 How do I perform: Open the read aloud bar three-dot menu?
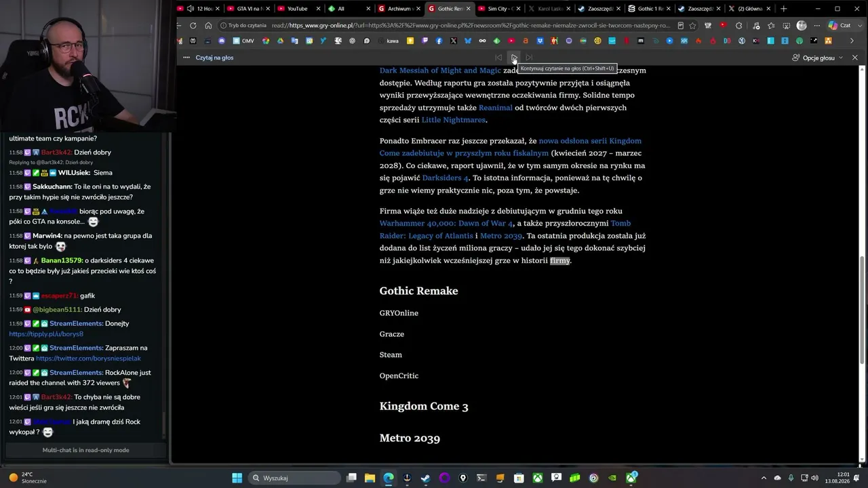186,58
